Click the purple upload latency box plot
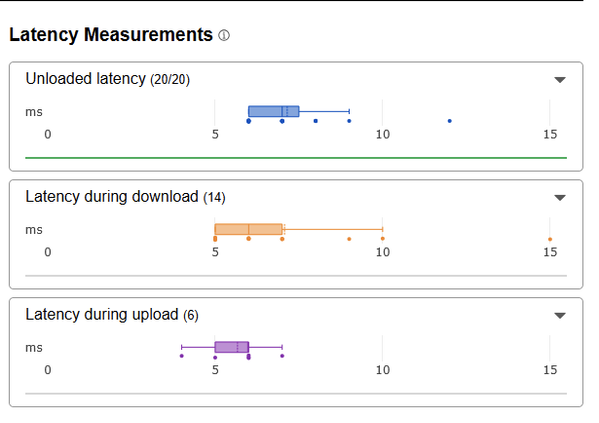This screenshot has height=423, width=599. click(232, 347)
